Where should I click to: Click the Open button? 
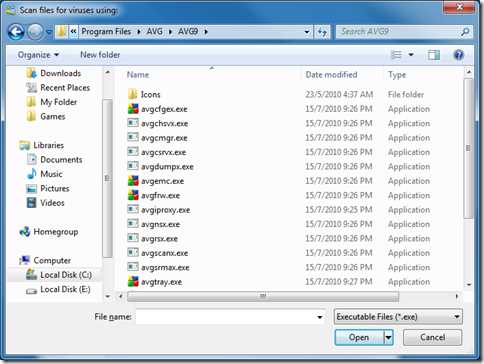[359, 337]
